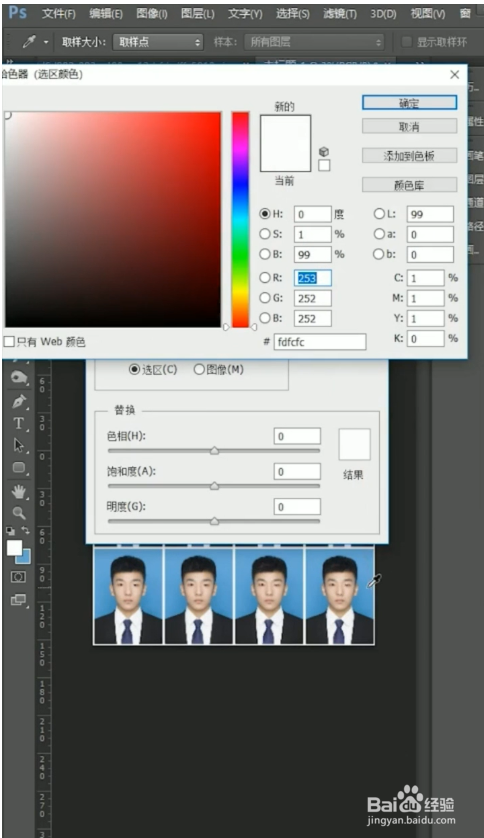Click the small web-safe color swatch under the cube

324,165
